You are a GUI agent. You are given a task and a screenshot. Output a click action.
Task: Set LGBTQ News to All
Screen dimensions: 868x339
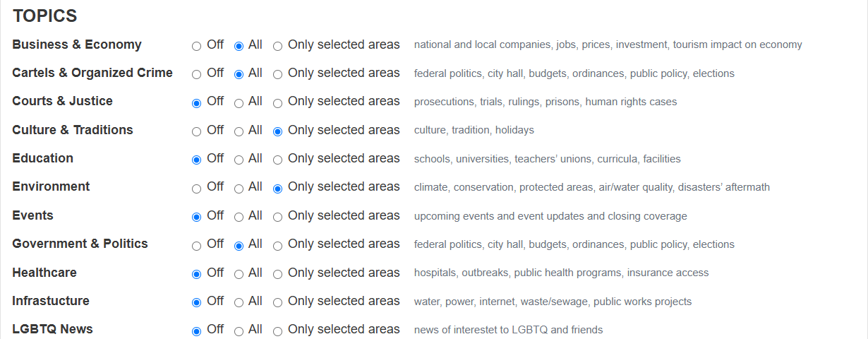[239, 331]
